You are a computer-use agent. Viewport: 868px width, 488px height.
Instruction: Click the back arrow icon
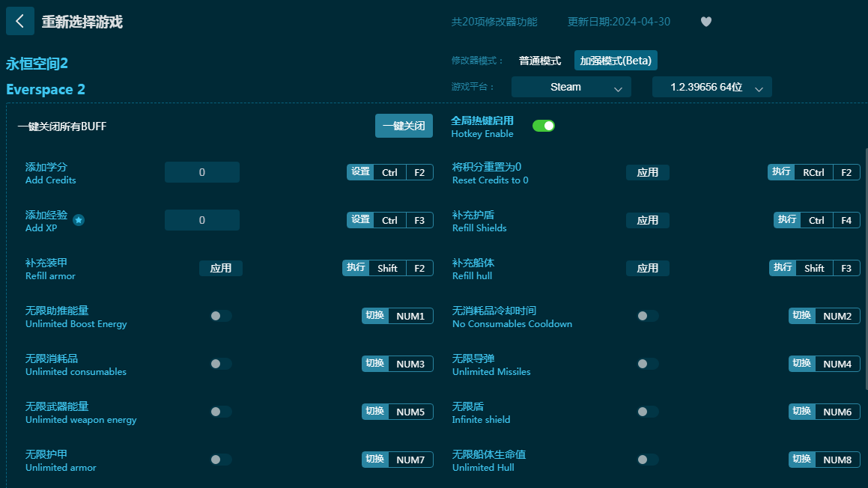[x=20, y=21]
